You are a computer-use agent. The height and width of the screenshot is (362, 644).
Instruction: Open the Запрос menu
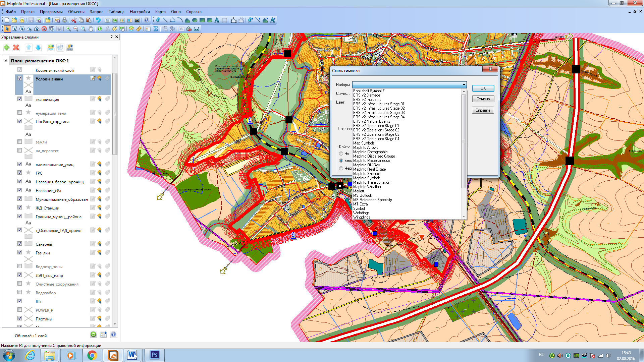click(96, 12)
